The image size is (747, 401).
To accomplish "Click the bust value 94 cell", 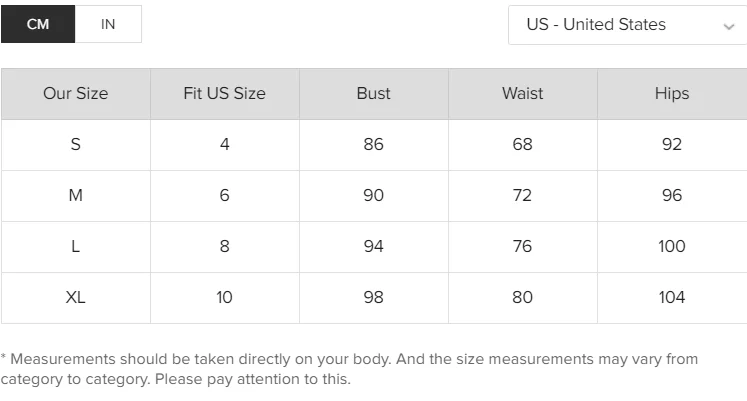I will pos(374,247).
